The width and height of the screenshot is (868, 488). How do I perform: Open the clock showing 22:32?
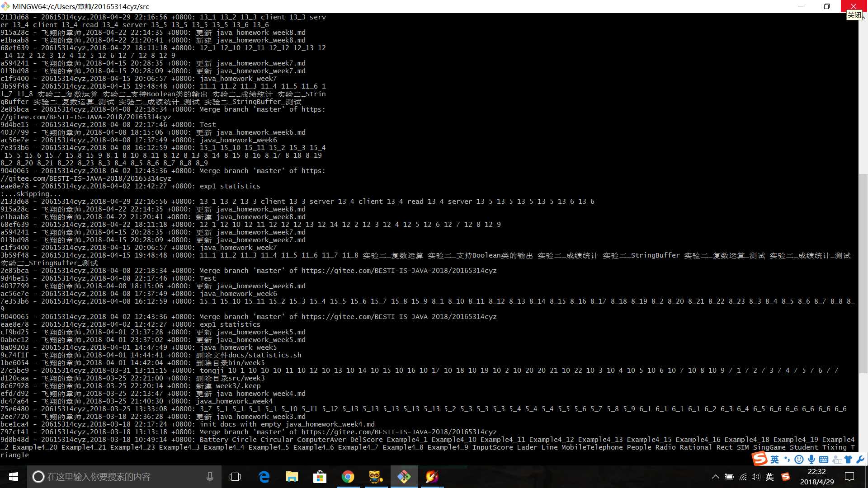click(x=816, y=477)
